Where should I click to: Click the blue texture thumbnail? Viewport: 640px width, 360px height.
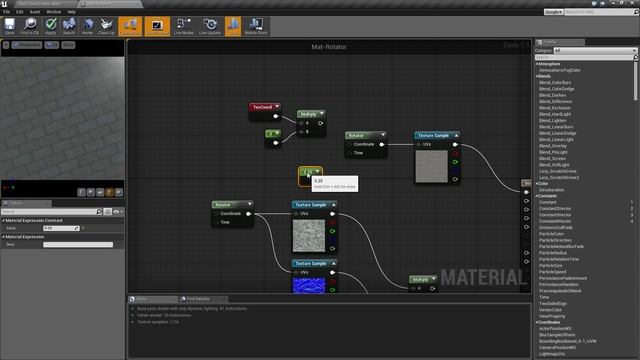pos(309,285)
